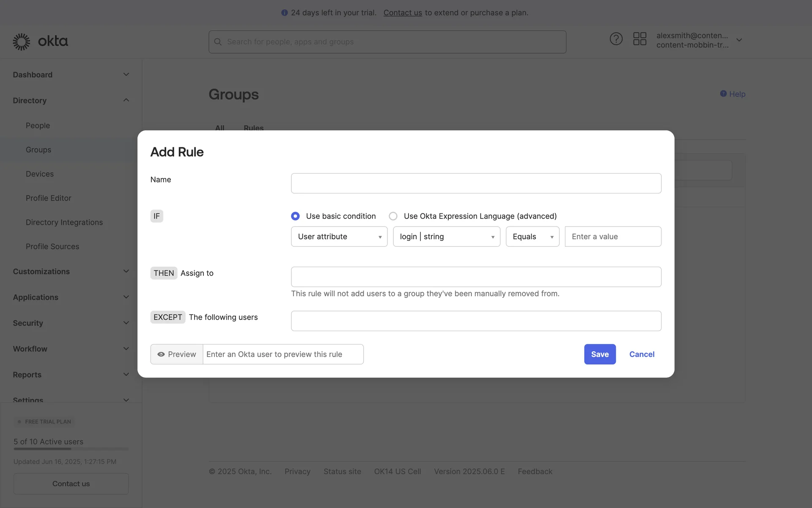Go to People in sidebar
812x508 pixels.
click(x=38, y=126)
